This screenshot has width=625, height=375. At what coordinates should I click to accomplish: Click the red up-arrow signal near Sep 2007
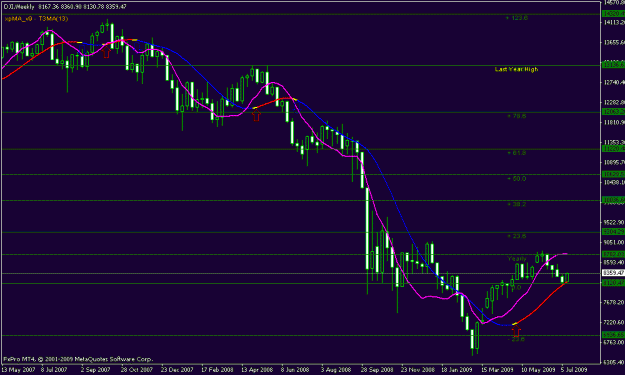click(x=106, y=52)
